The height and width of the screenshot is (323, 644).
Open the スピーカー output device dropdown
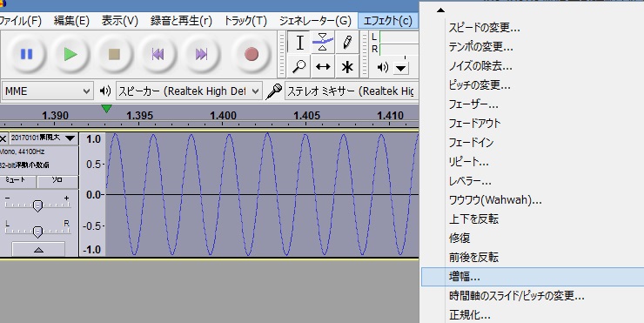pos(189,91)
